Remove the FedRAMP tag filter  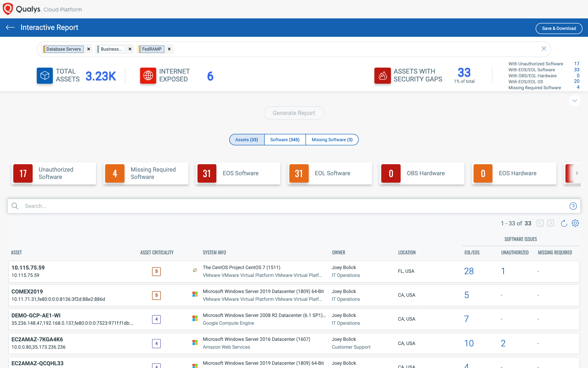tap(169, 49)
